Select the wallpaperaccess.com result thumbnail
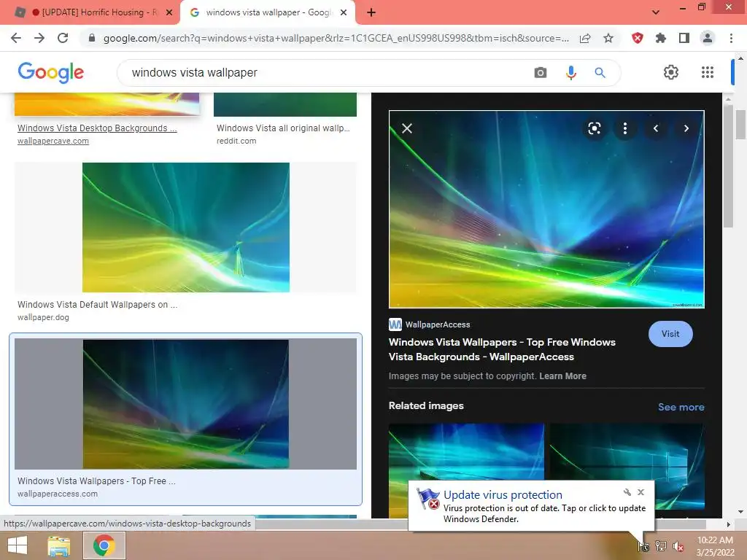Image resolution: width=747 pixels, height=560 pixels. coord(186,404)
